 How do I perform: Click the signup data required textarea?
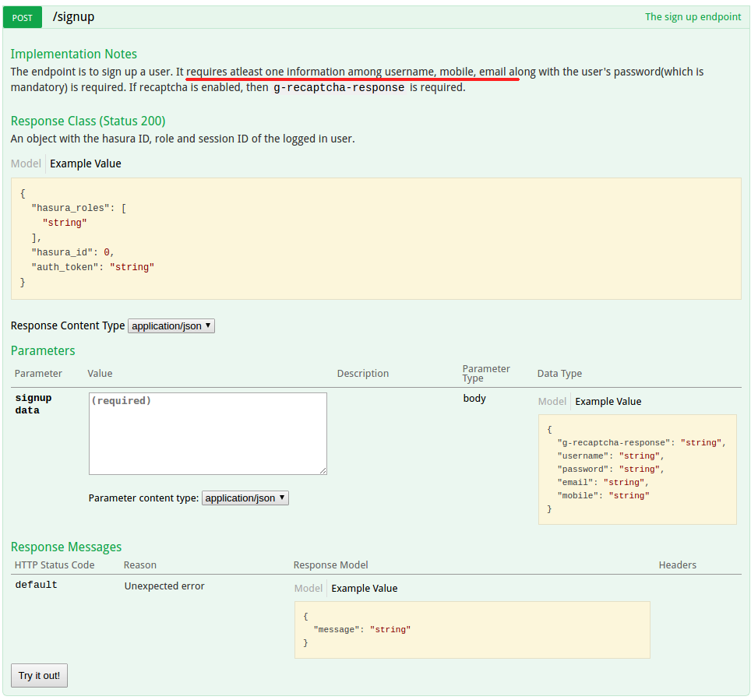coord(208,433)
